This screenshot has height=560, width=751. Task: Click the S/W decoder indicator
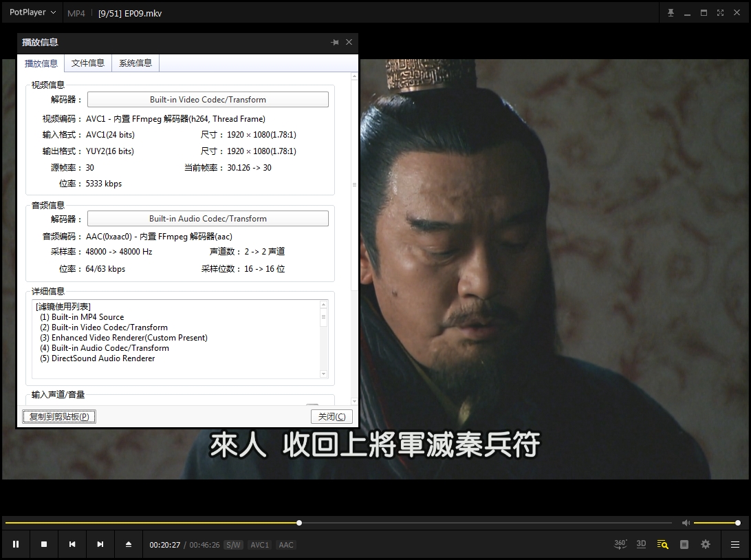click(233, 545)
